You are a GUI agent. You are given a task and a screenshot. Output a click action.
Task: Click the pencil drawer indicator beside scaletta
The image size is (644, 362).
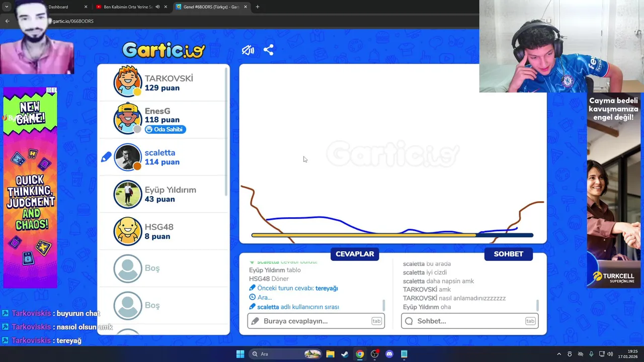[106, 157]
